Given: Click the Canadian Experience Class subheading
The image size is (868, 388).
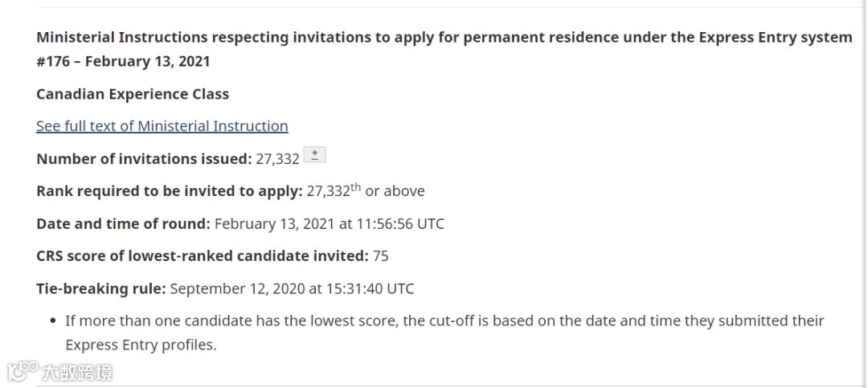Looking at the screenshot, I should click(x=133, y=94).
